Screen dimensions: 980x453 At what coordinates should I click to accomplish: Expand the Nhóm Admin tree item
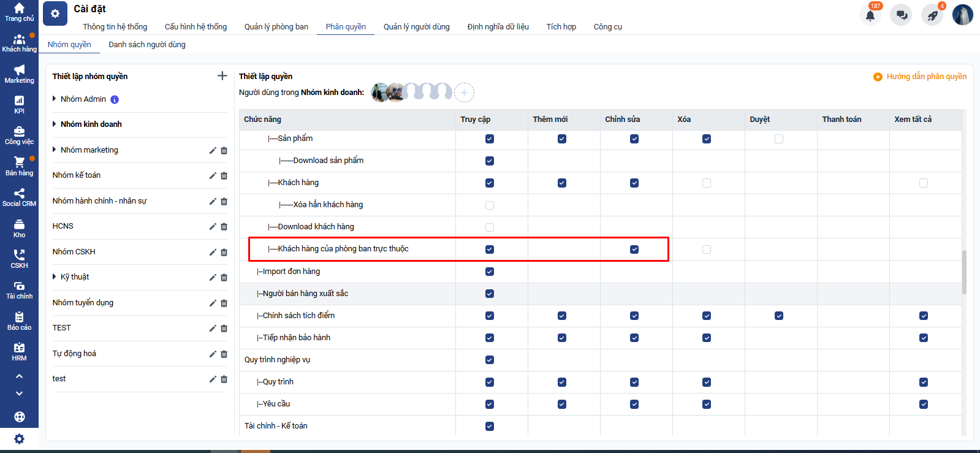pos(55,99)
